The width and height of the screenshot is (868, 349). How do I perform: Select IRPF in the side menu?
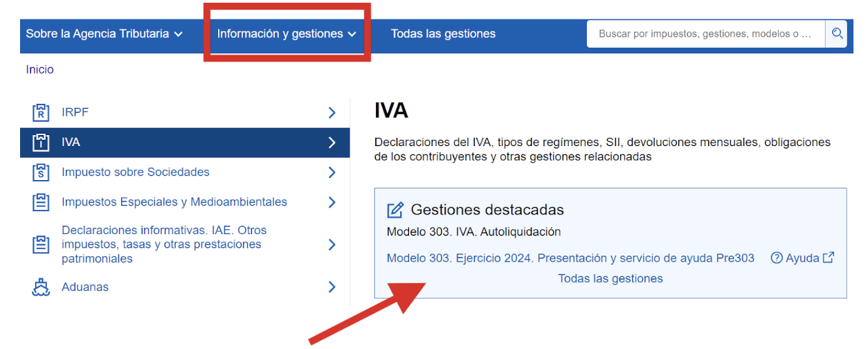click(x=185, y=113)
